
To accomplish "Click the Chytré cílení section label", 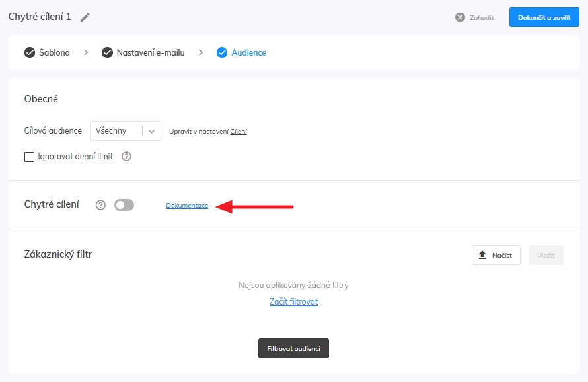I will 52,204.
